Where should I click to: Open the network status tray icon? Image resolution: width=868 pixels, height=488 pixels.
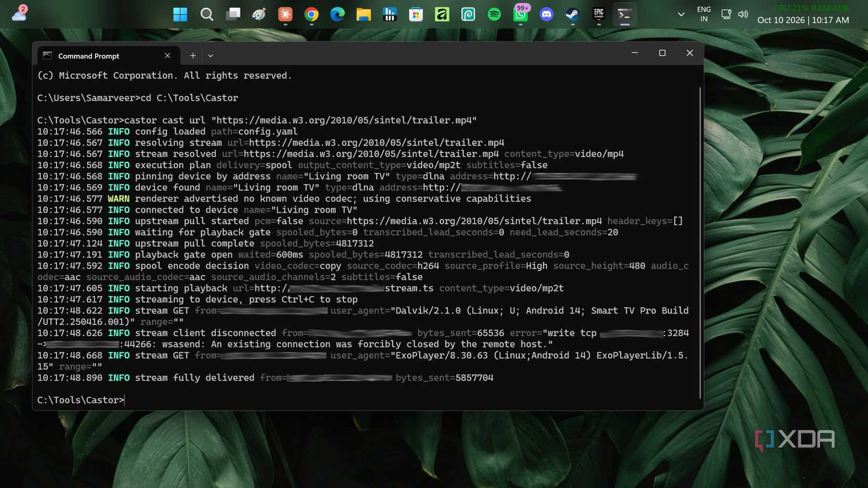tap(726, 14)
